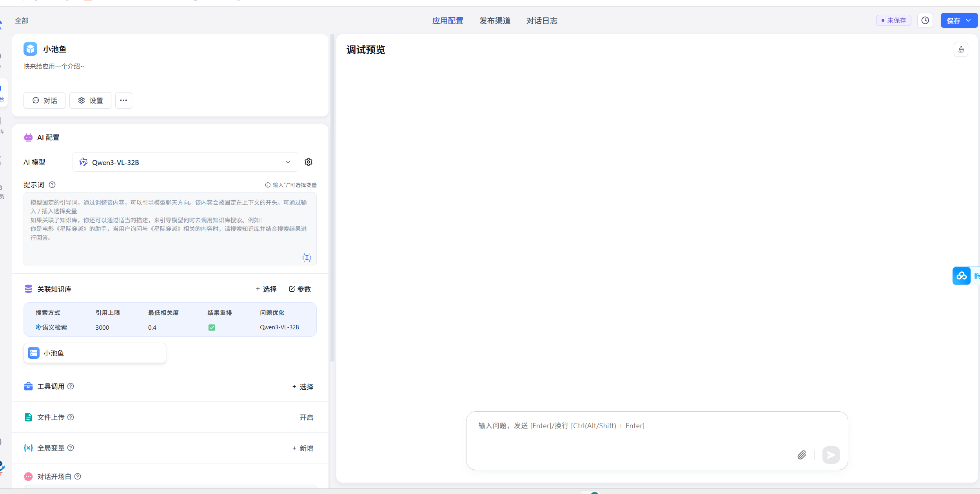
Task: Open the Qwen3-VL-32B model dropdown
Action: pyautogui.click(x=185, y=162)
